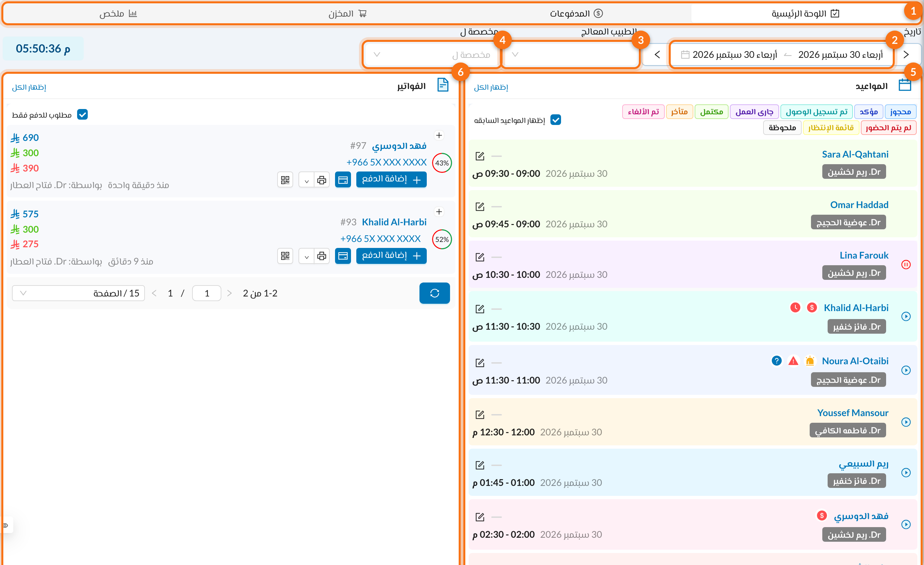Start Noura Al-Otaibi's appointment with play icon
Image resolution: width=924 pixels, height=565 pixels.
[906, 371]
